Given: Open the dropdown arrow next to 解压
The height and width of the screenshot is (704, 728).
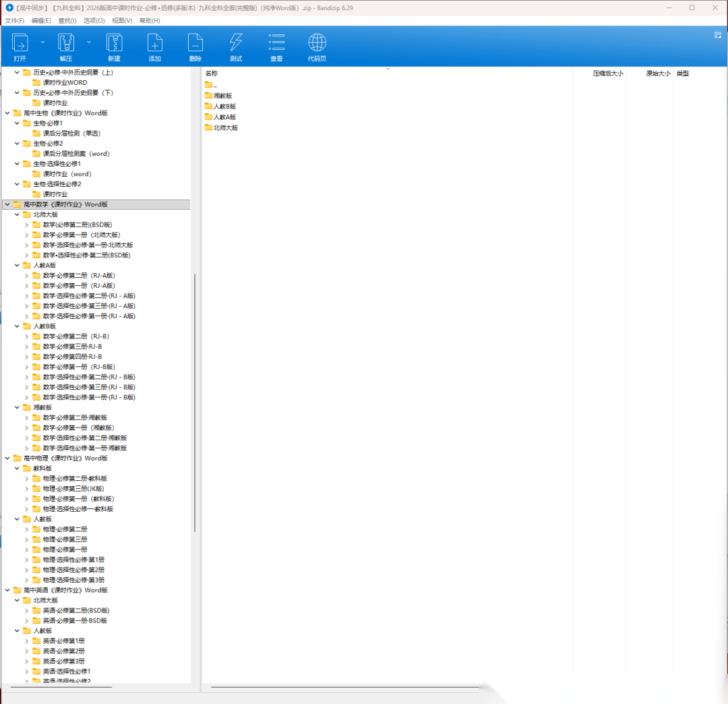Looking at the screenshot, I should click(88, 42).
